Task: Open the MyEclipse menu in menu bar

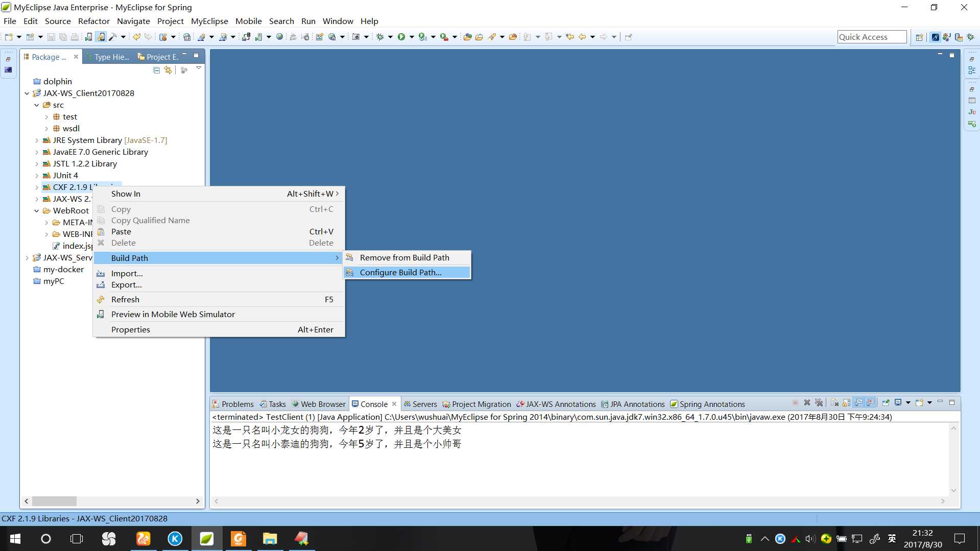Action: [209, 21]
